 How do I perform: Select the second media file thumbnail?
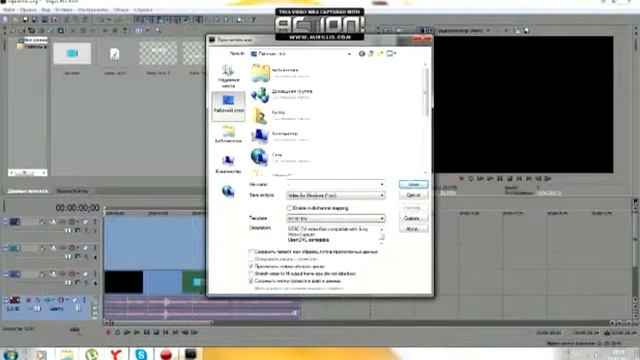115,54
